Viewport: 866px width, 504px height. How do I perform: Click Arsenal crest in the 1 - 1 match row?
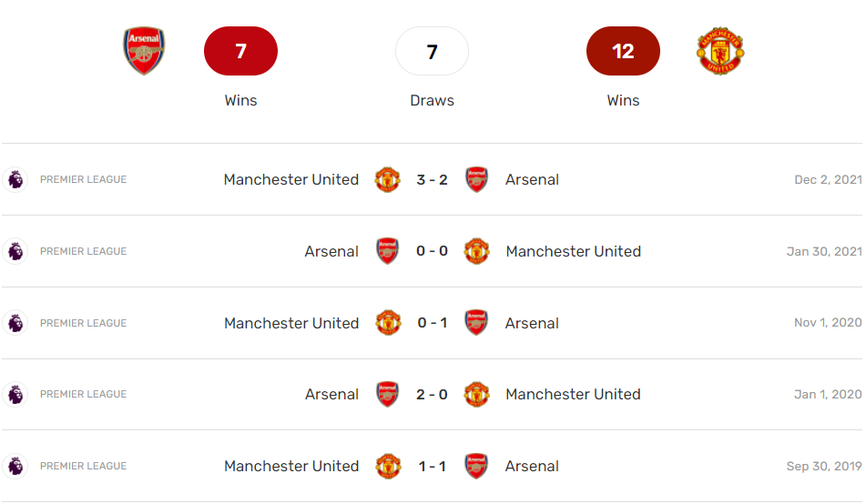click(476, 466)
